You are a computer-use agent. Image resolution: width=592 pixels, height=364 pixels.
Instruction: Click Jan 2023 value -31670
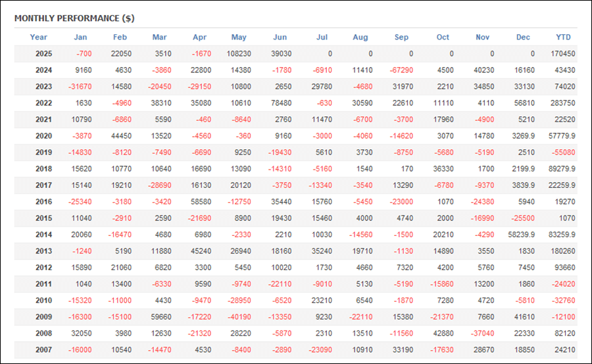pyautogui.click(x=80, y=86)
